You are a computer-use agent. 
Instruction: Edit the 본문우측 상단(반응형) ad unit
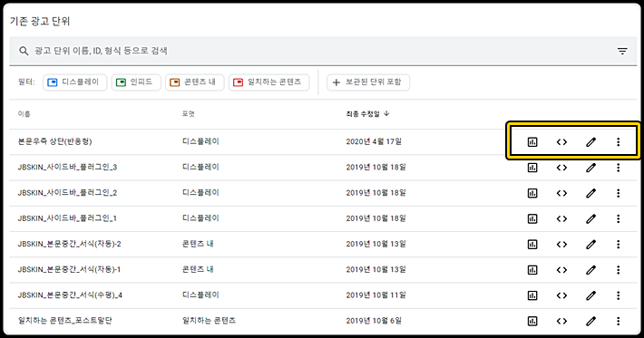(590, 142)
